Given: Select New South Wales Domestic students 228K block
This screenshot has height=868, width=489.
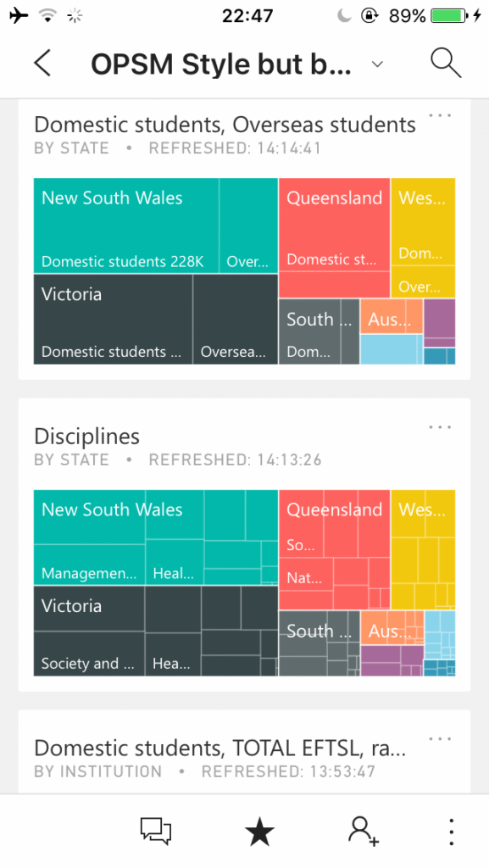Looking at the screenshot, I should point(126,225).
